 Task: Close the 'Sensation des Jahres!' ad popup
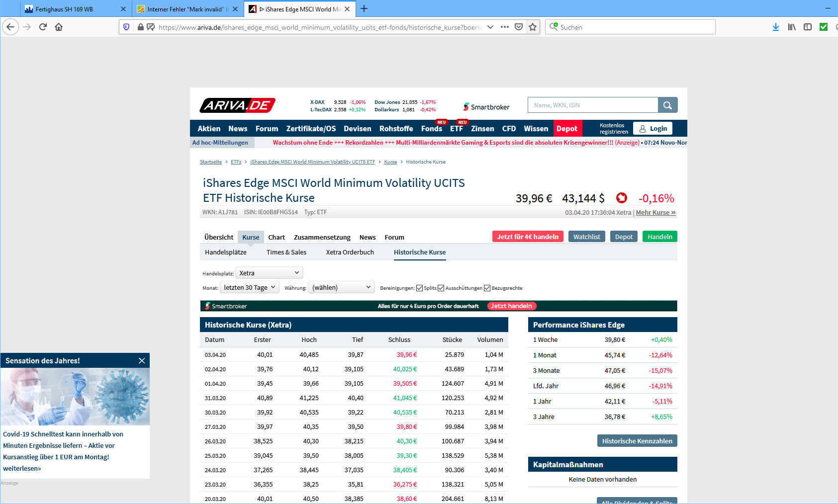142,361
